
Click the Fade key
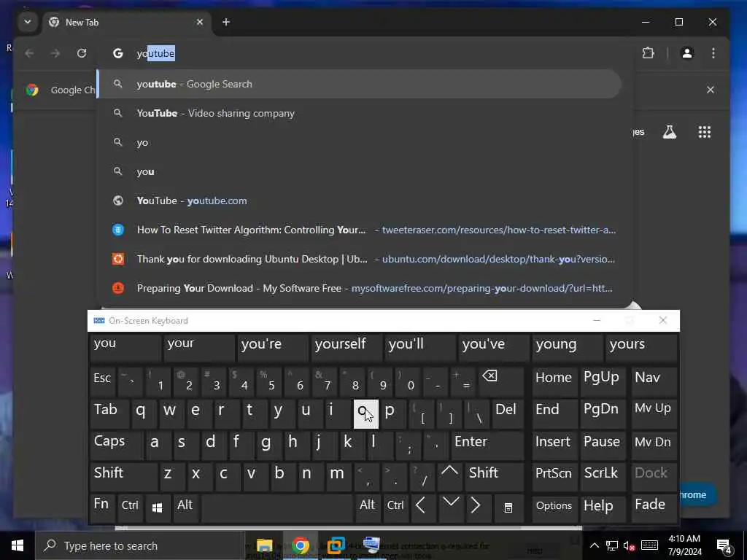click(654, 507)
